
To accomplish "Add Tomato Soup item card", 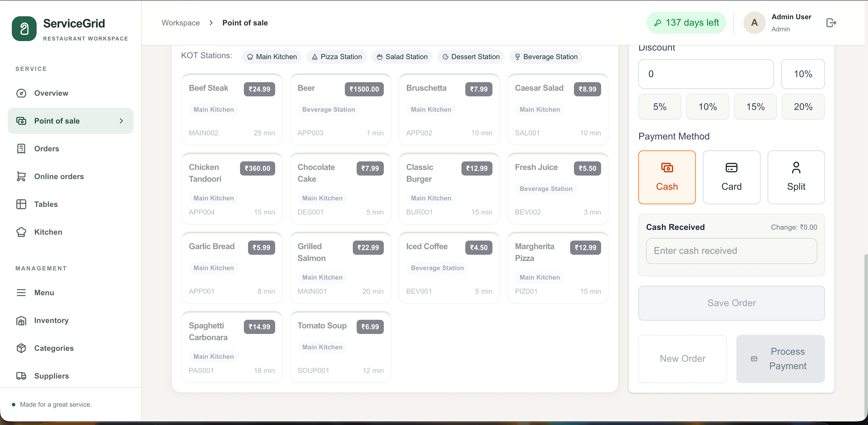I will coord(340,347).
